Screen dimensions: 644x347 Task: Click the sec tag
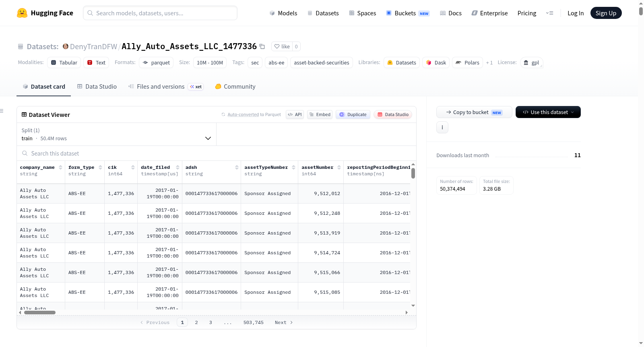[255, 62]
